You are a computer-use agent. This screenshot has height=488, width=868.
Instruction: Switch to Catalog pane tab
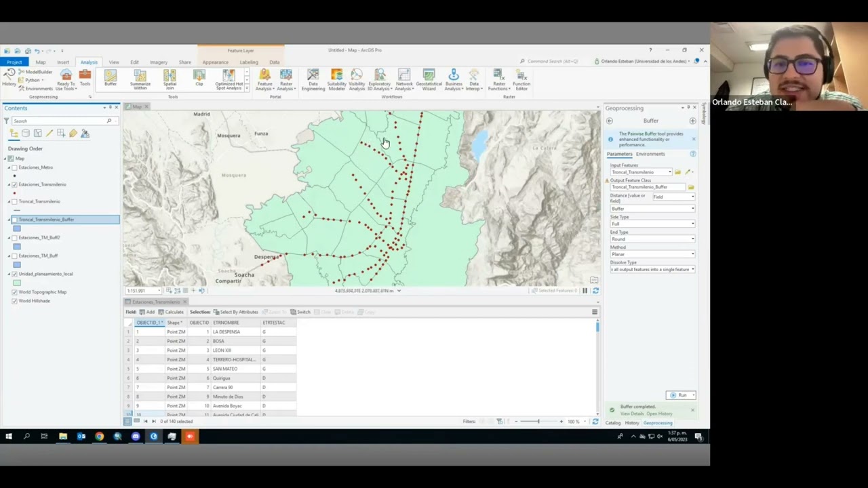pyautogui.click(x=613, y=423)
